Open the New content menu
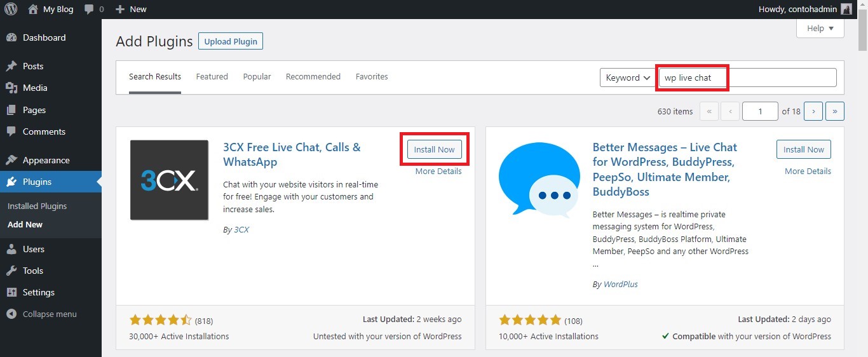The image size is (868, 357). [x=131, y=9]
